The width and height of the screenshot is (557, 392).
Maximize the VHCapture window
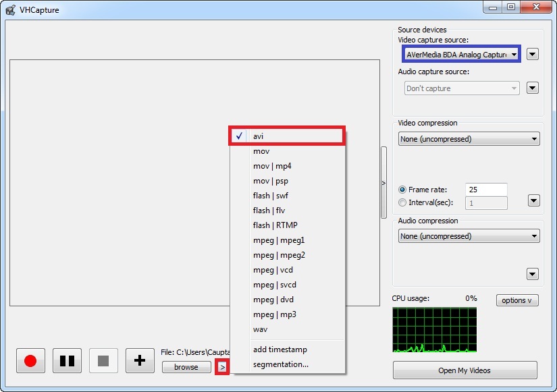point(511,7)
